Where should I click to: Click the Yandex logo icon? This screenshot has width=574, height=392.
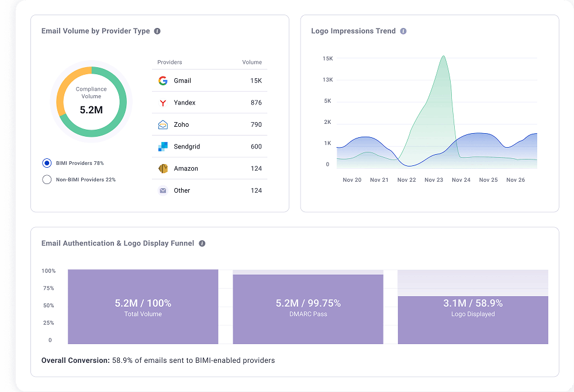[x=163, y=103]
